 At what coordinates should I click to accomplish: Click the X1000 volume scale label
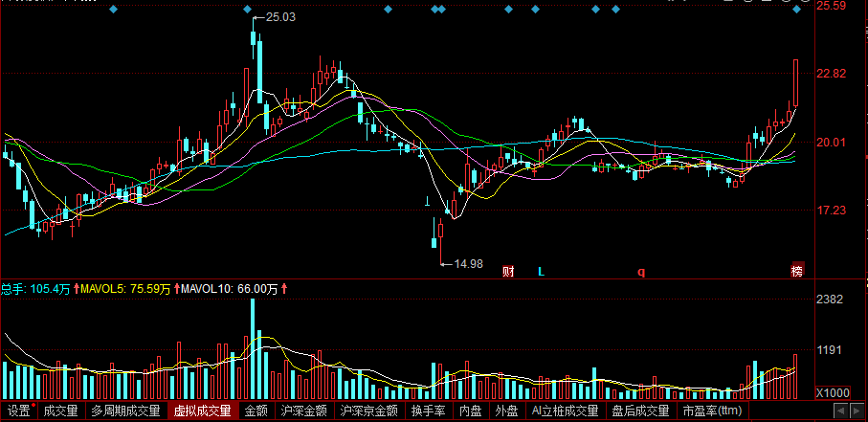coord(832,392)
